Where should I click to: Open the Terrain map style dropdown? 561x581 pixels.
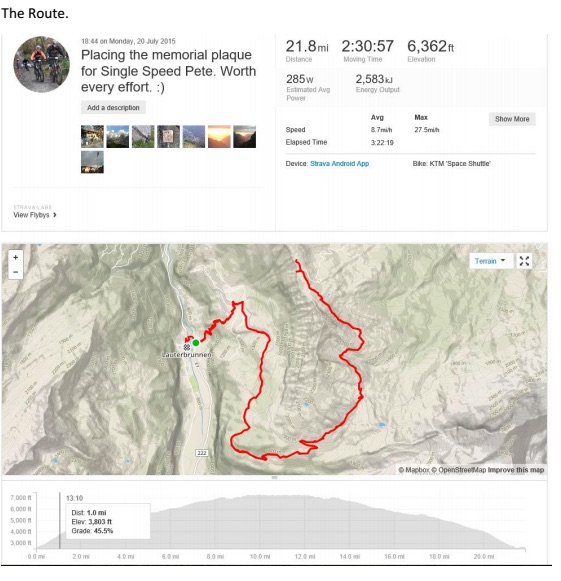click(x=491, y=261)
